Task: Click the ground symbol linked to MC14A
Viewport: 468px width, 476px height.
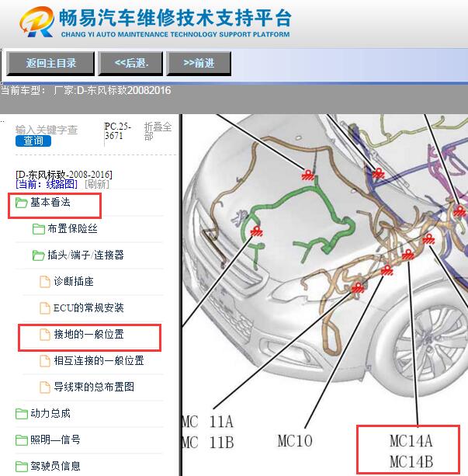Action: point(408,255)
